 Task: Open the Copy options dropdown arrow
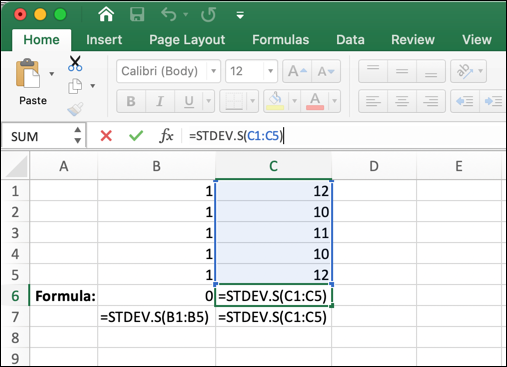point(93,86)
